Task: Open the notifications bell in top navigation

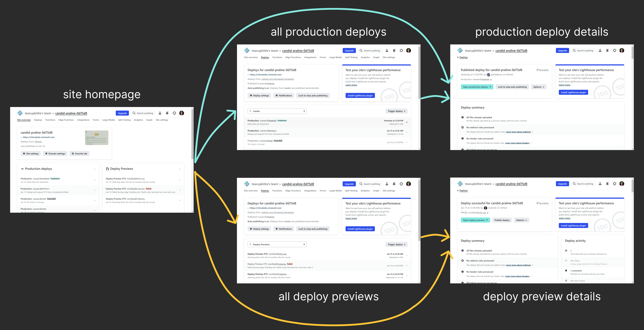Action: pos(394,50)
